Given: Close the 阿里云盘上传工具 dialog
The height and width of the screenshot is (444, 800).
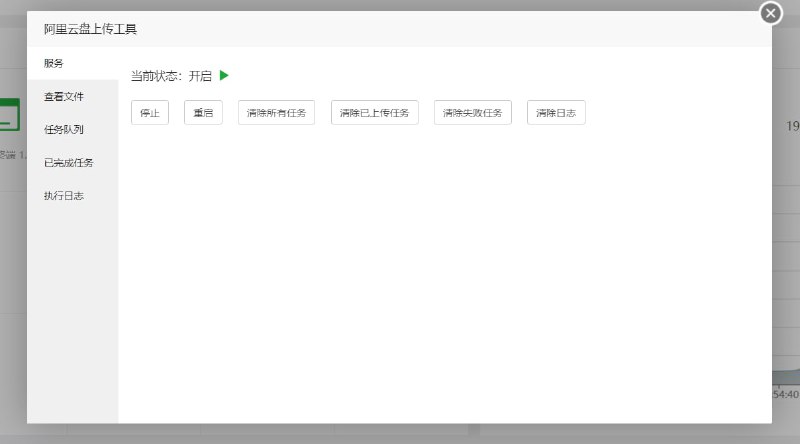Looking at the screenshot, I should tap(770, 13).
